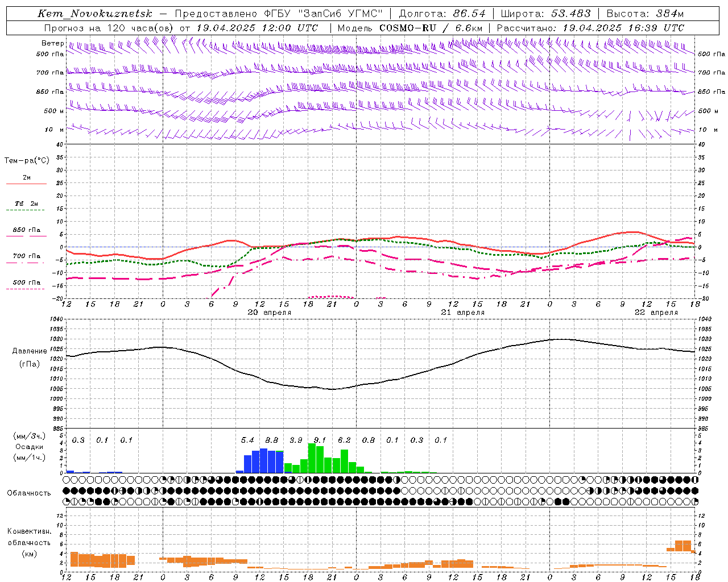Click the Облачность cloud cover label
The width and height of the screenshot is (728, 582).
coord(29,493)
